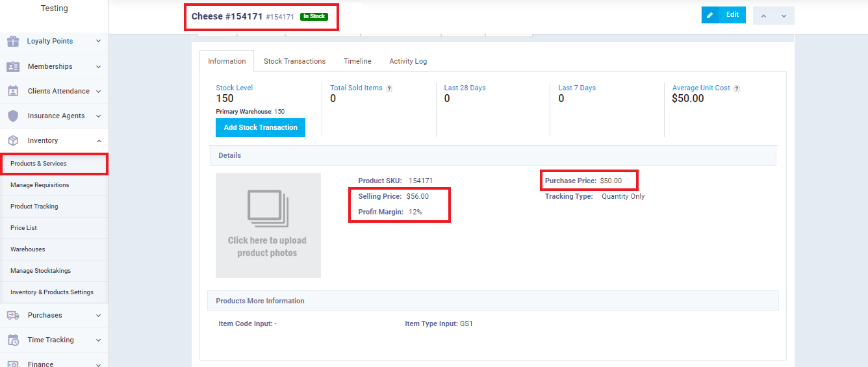The image size is (868, 367).
Task: Click help icon beside Total Sold Items
Action: click(389, 88)
